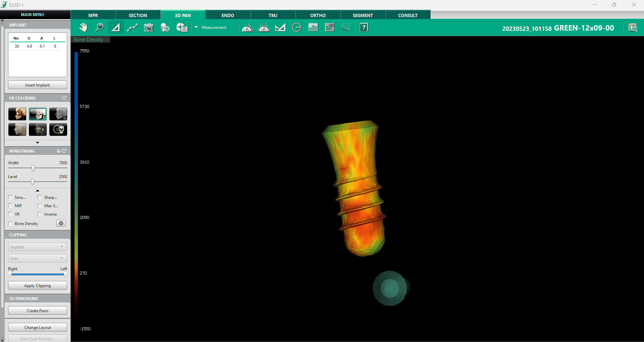Select the Pan hand tool
644x342 pixels.
point(83,27)
